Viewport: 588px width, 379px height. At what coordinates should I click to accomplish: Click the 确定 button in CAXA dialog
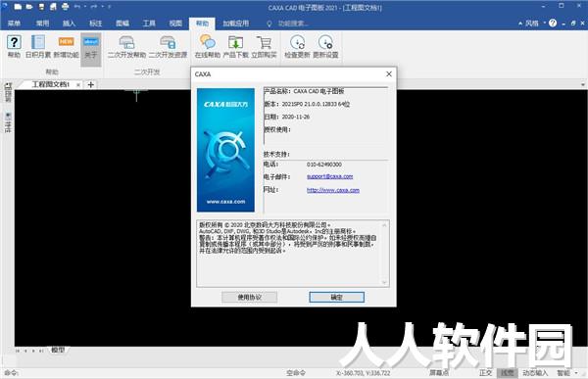tap(336, 298)
